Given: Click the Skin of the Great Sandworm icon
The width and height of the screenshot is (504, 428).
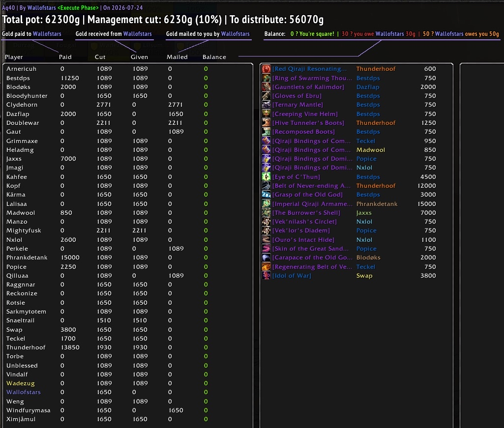Looking at the screenshot, I should click(x=266, y=249).
